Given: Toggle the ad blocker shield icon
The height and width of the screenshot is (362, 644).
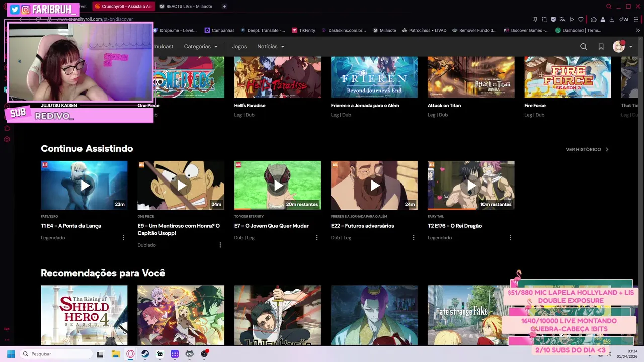Looking at the screenshot, I should pyautogui.click(x=553, y=19).
